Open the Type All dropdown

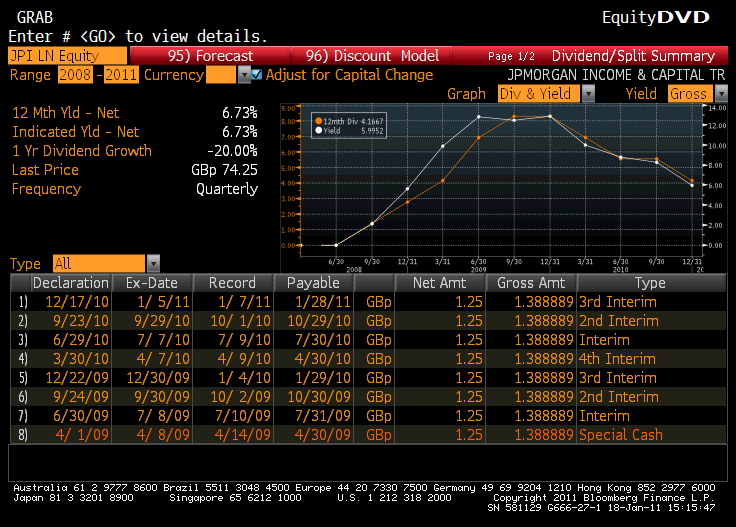click(153, 264)
